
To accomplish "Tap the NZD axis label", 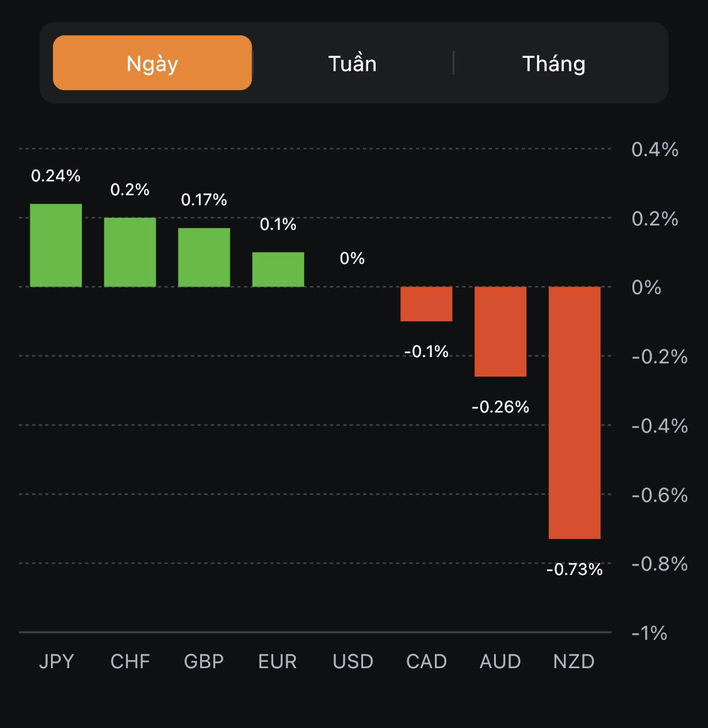I will point(574,661).
